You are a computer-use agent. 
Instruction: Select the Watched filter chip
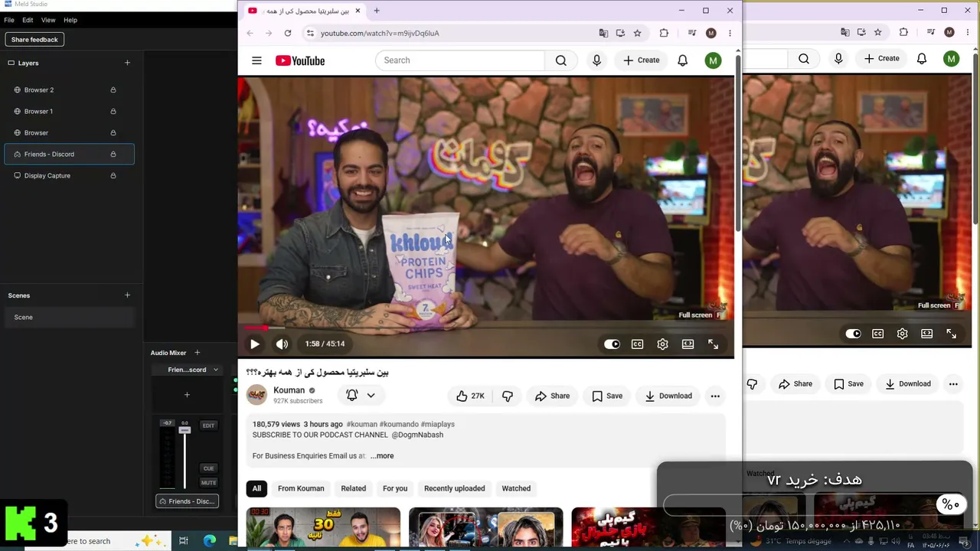(516, 488)
